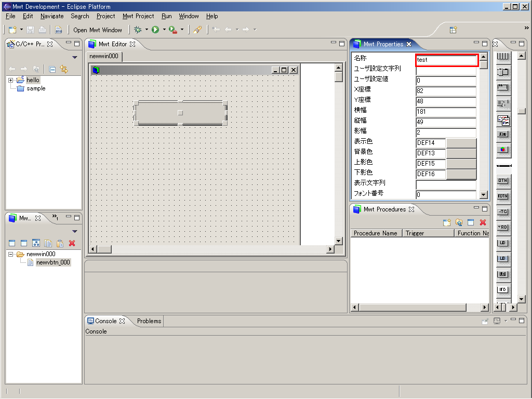532x399 pixels.
Task: Click the Paste icon in Mwt view
Action: pyautogui.click(x=60, y=243)
